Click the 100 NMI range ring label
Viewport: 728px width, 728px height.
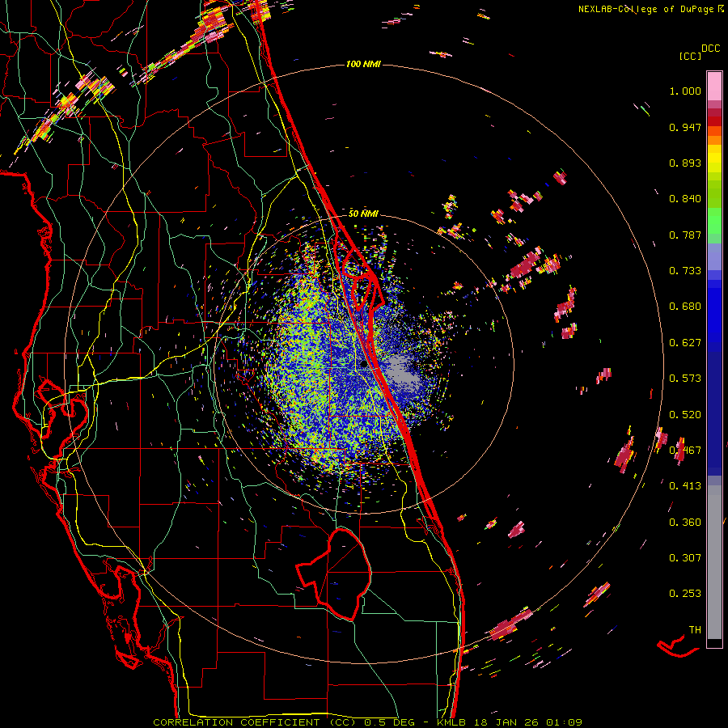pyautogui.click(x=363, y=64)
